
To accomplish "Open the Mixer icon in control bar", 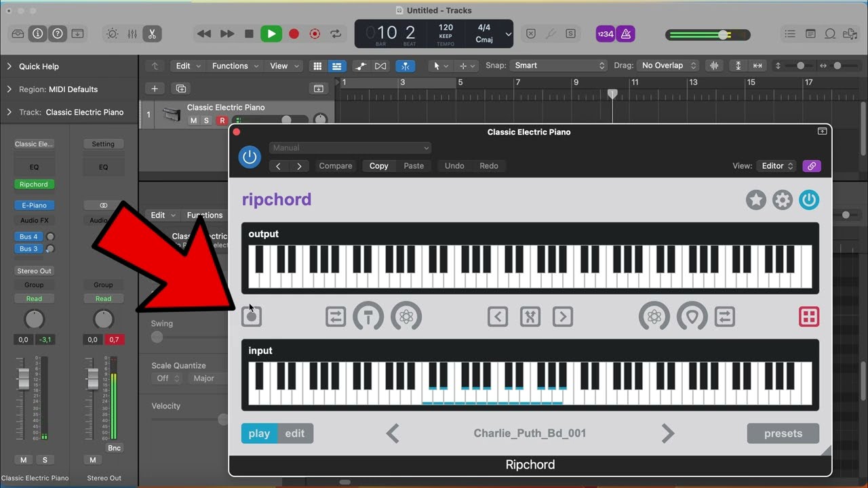I will (132, 33).
